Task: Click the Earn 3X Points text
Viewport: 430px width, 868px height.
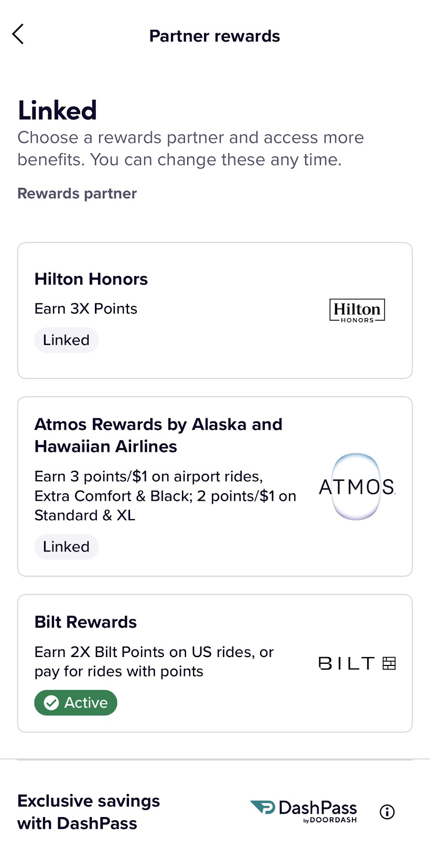Action: click(86, 309)
